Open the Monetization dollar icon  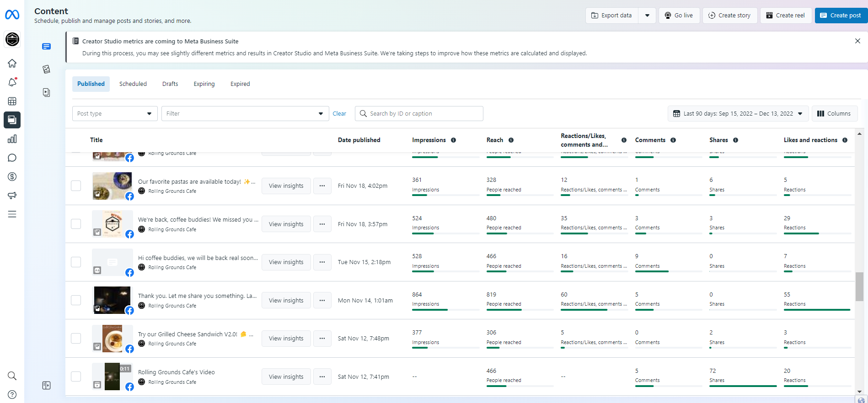pyautogui.click(x=12, y=177)
